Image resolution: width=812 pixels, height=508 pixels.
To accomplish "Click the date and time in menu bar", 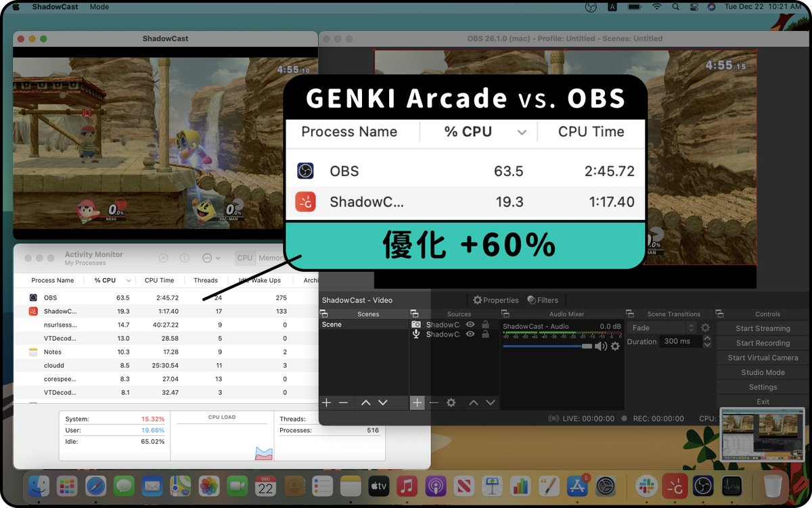I will tap(763, 7).
